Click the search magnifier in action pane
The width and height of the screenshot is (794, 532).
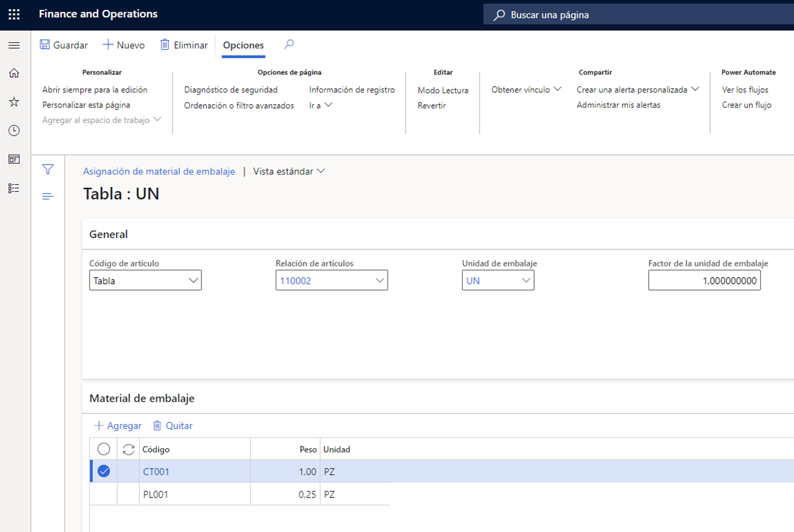click(x=288, y=44)
